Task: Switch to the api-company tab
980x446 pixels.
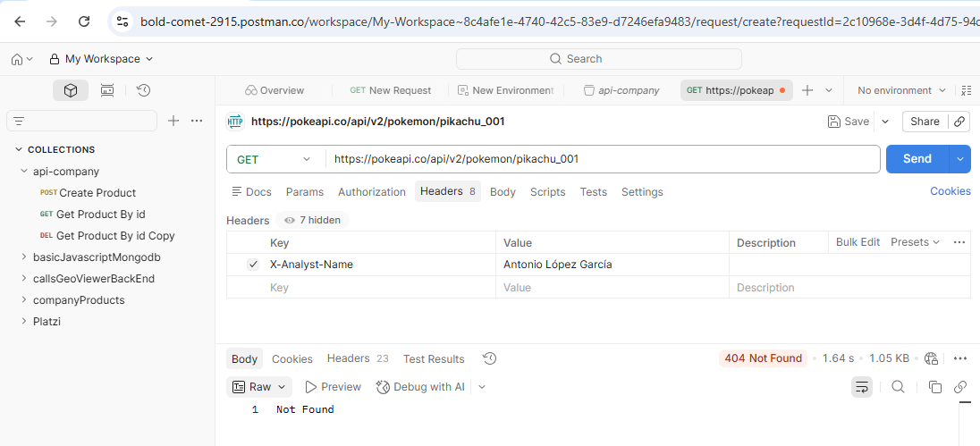Action: click(x=621, y=90)
